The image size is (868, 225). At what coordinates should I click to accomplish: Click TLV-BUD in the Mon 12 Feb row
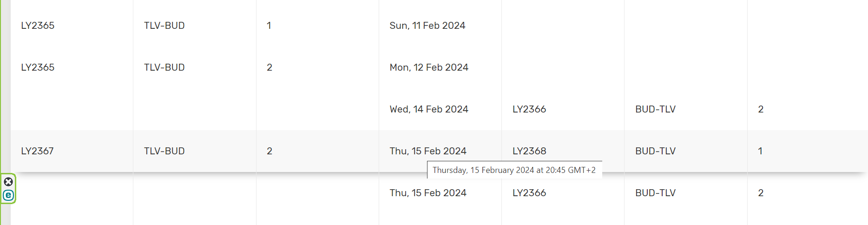click(164, 67)
